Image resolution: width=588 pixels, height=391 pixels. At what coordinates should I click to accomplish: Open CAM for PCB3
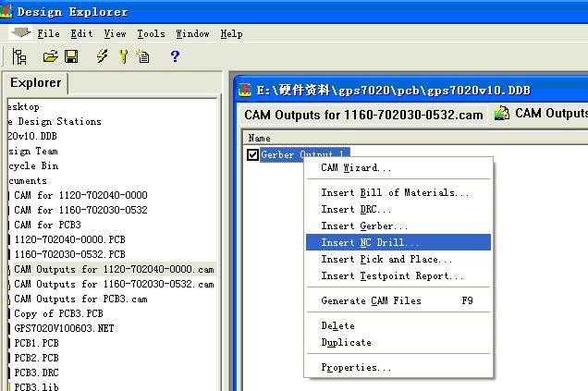click(48, 225)
